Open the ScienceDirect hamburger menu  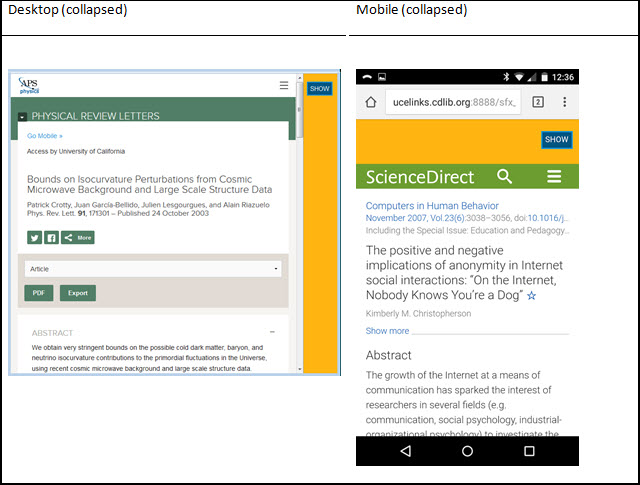[554, 177]
